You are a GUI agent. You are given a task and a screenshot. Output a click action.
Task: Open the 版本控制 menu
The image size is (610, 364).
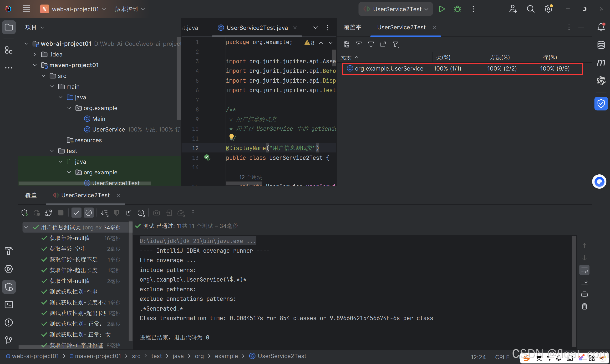pos(130,9)
